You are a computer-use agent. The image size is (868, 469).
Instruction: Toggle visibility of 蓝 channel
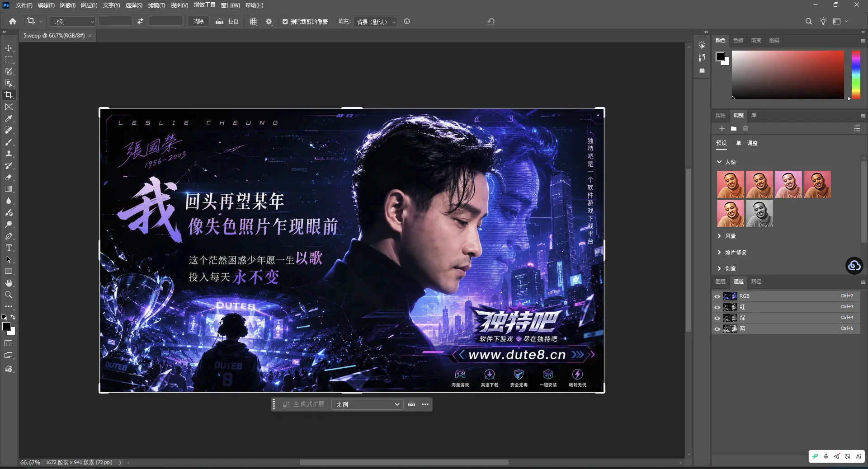coord(717,329)
